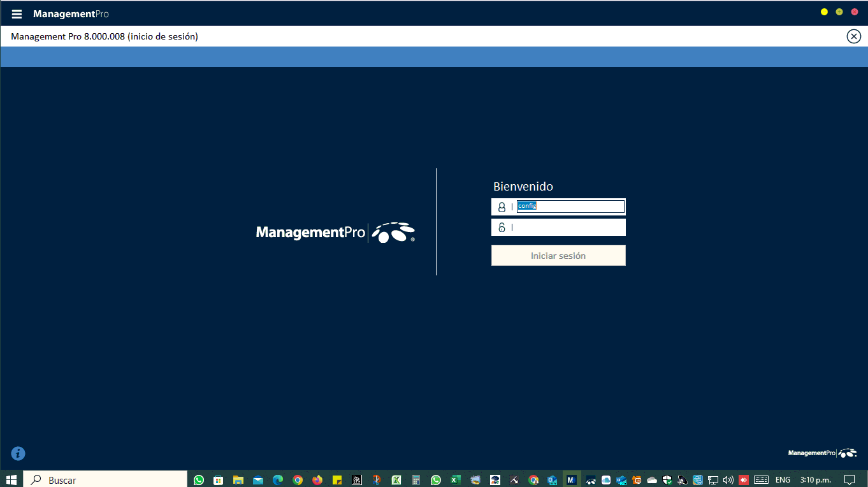Click the username field containing "config"

click(570, 207)
